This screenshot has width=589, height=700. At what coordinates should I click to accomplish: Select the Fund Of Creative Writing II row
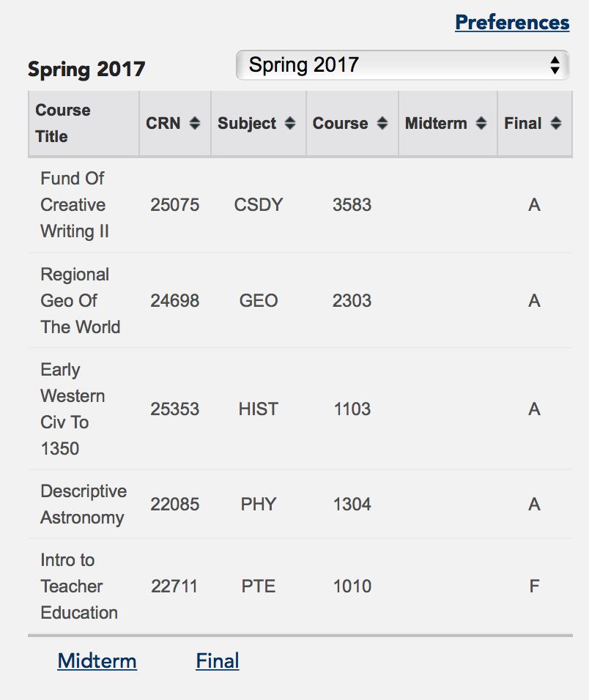coord(300,205)
